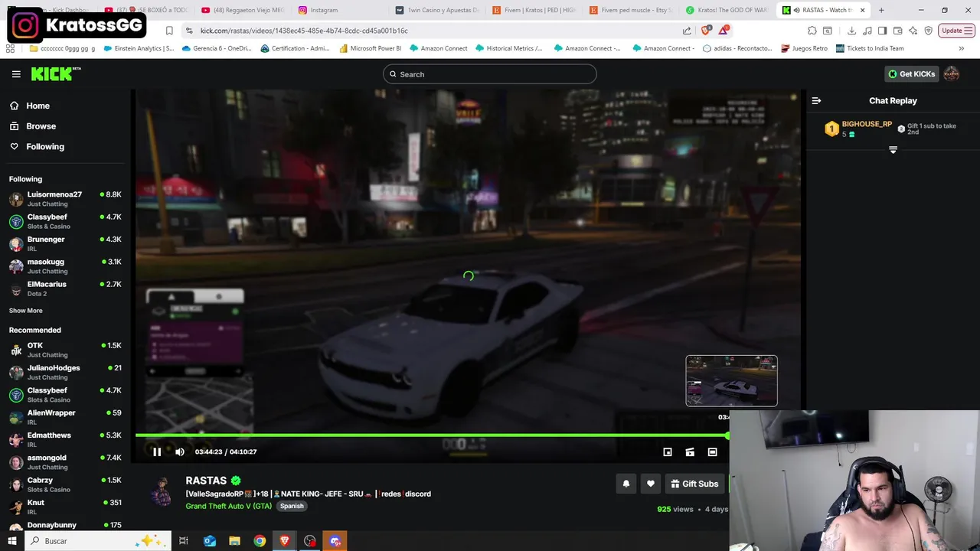Viewport: 980px width, 551px height.
Task: Click the video seek preview thumbnail
Action: (x=731, y=380)
